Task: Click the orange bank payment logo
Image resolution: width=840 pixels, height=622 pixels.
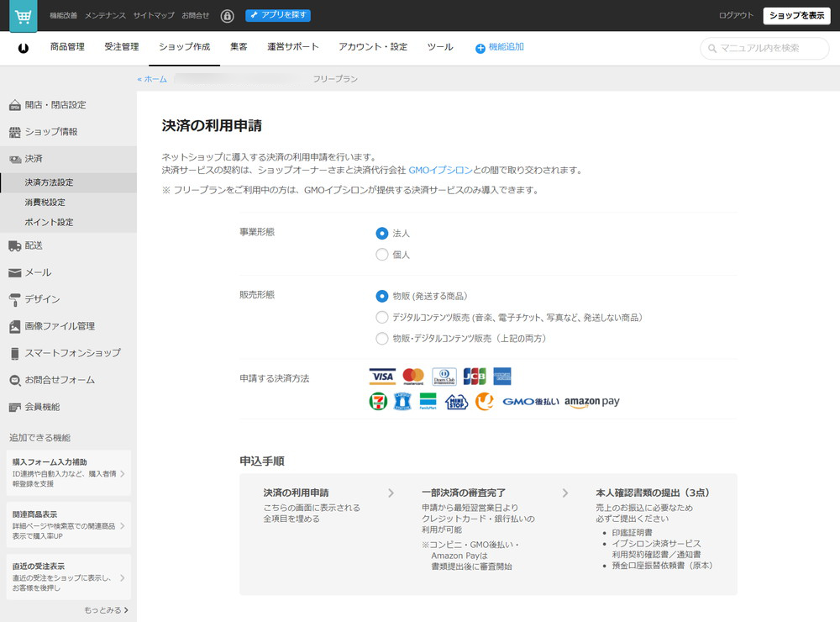Action: 485,401
